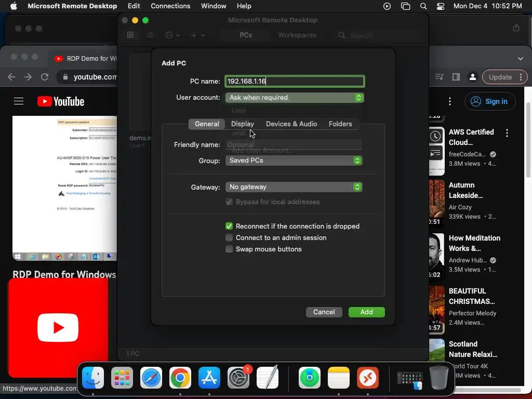This screenshot has width=532, height=399.
Task: Open the Group Saved PCs dropdown
Action: click(x=294, y=161)
